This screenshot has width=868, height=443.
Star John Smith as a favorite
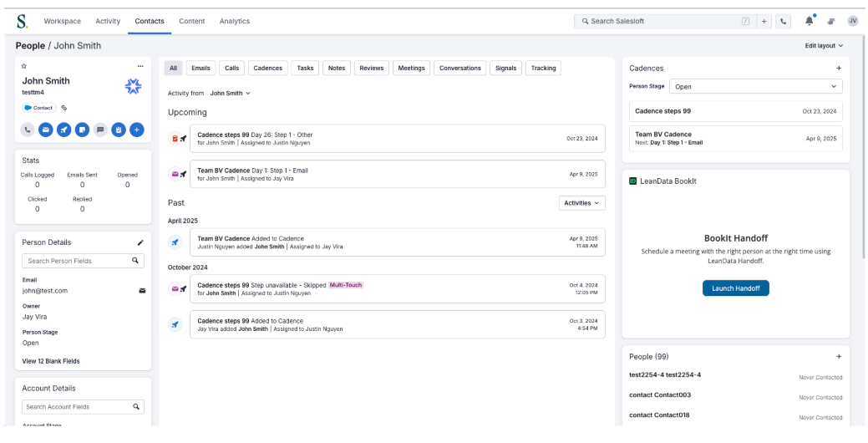pos(23,66)
